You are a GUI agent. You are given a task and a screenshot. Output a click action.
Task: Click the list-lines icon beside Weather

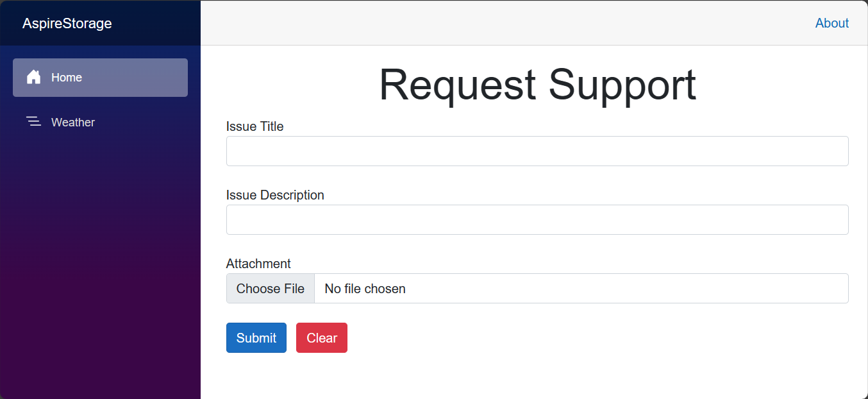tap(33, 122)
